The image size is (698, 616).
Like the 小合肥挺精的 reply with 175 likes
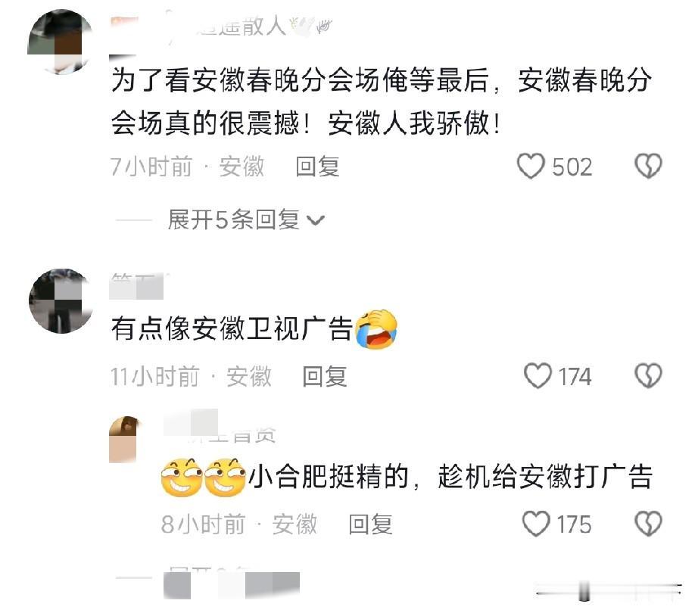(x=536, y=524)
